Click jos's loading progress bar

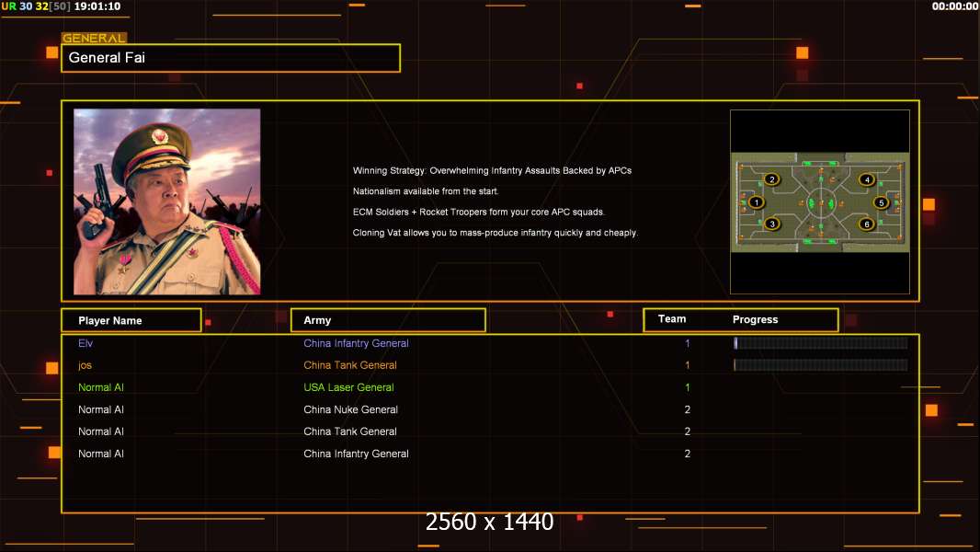821,365
